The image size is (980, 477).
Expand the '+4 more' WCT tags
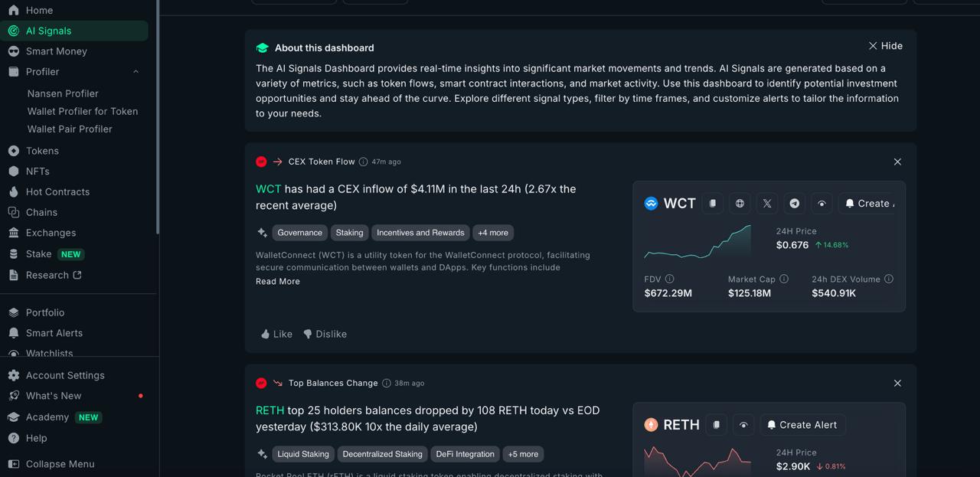click(x=493, y=233)
